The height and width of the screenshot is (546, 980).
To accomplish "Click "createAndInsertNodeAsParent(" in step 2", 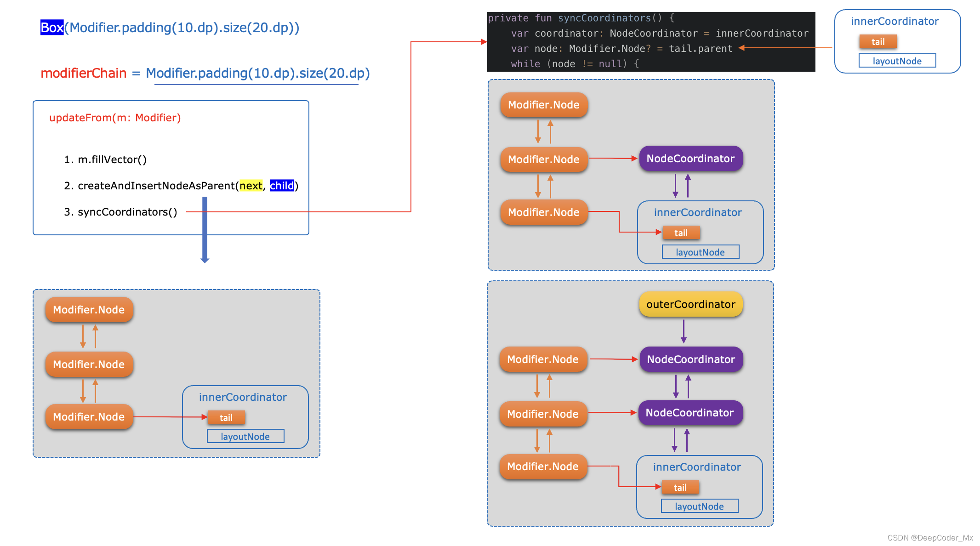I will point(159,186).
